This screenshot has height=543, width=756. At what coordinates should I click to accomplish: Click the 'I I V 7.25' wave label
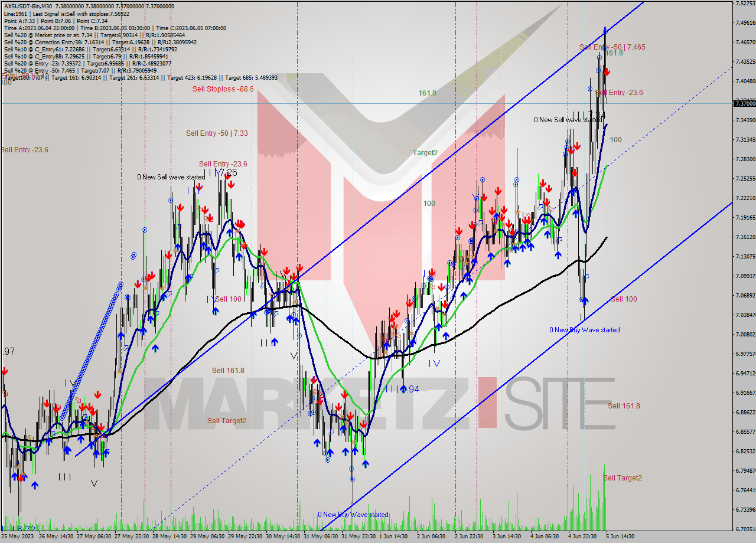[x=221, y=172]
